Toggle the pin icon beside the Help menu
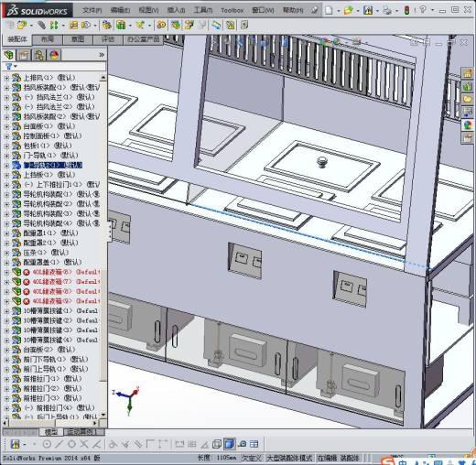The image size is (476, 465). coord(314,10)
